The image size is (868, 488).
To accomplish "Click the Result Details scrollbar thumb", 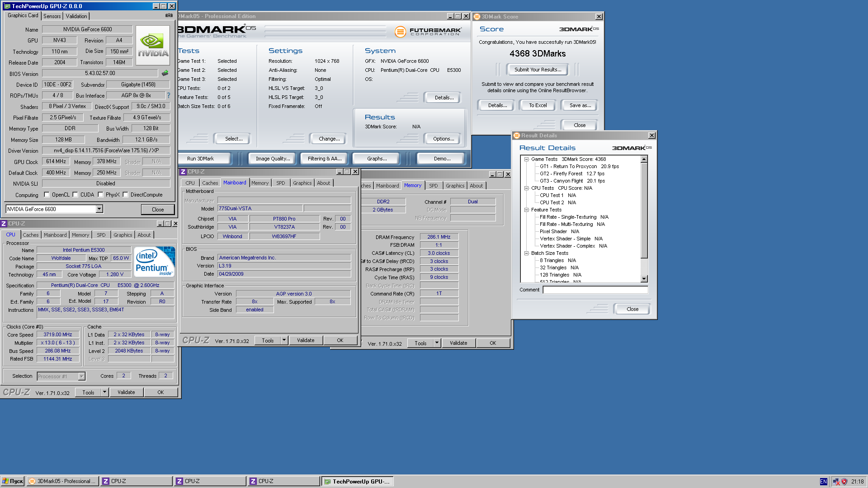I will tap(644, 211).
